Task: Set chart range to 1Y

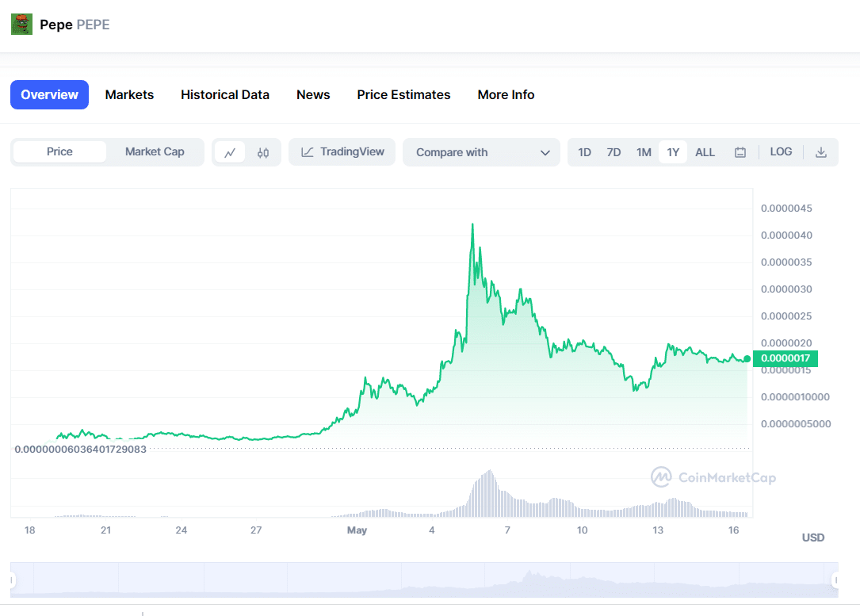Action: pos(673,152)
